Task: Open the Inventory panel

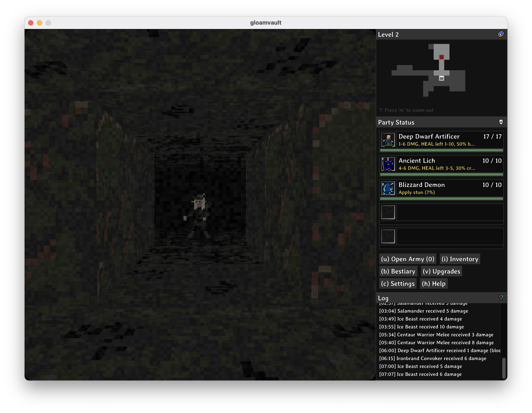Action: 460,259
